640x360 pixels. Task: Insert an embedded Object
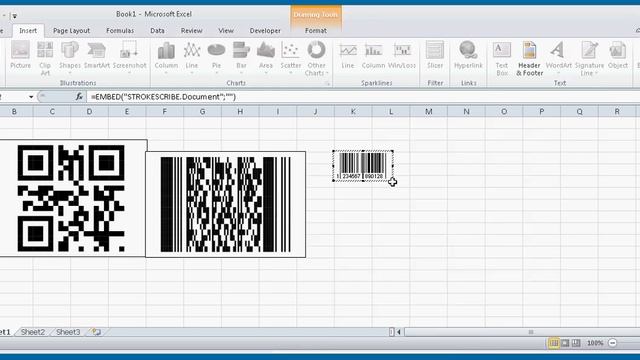click(618, 55)
